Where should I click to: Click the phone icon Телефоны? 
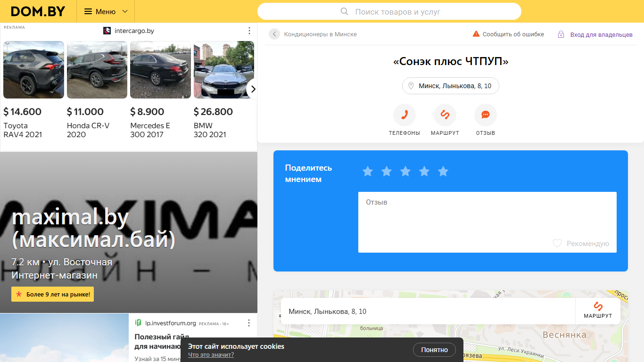(x=405, y=115)
